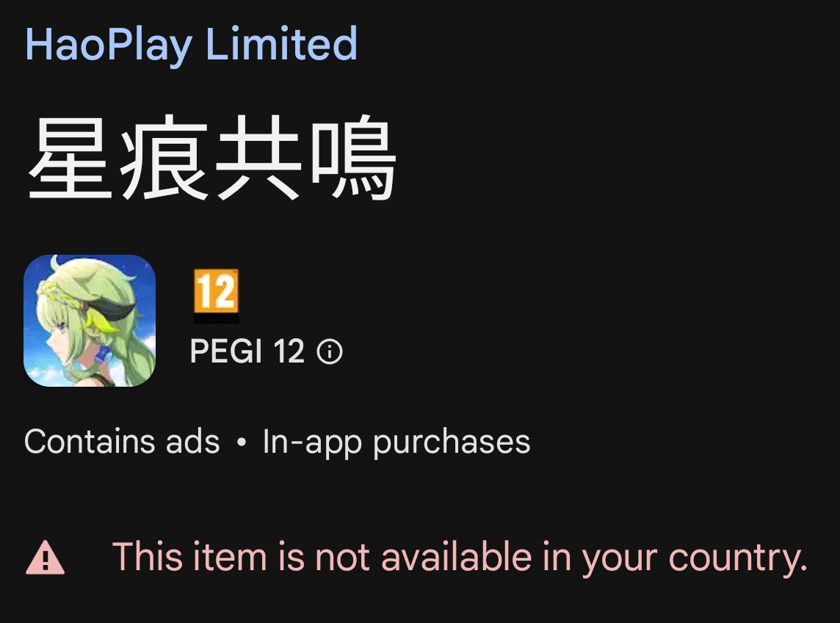This screenshot has height=623, width=840.
Task: Click the word Limited in developer name
Action: point(281,43)
